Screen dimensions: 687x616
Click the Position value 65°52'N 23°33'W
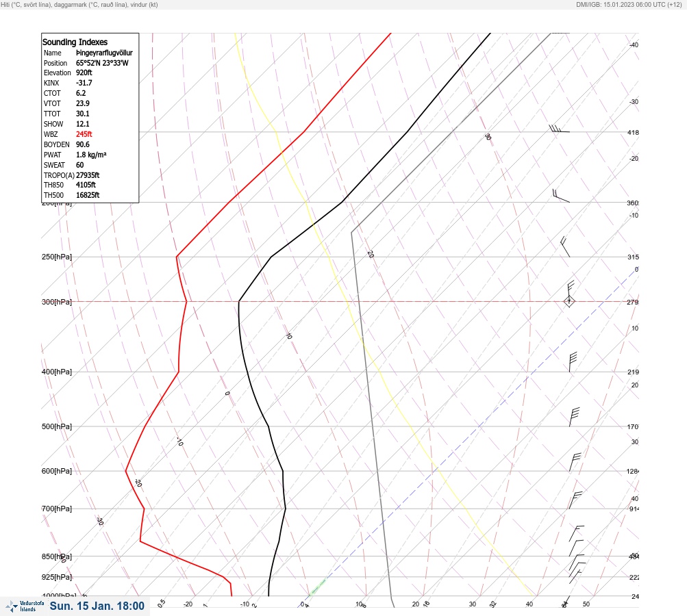(x=102, y=63)
